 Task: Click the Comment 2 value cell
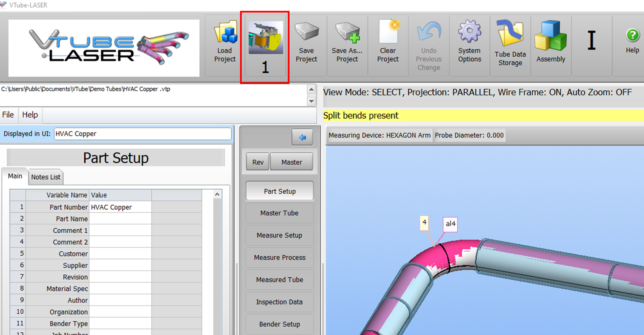point(120,242)
